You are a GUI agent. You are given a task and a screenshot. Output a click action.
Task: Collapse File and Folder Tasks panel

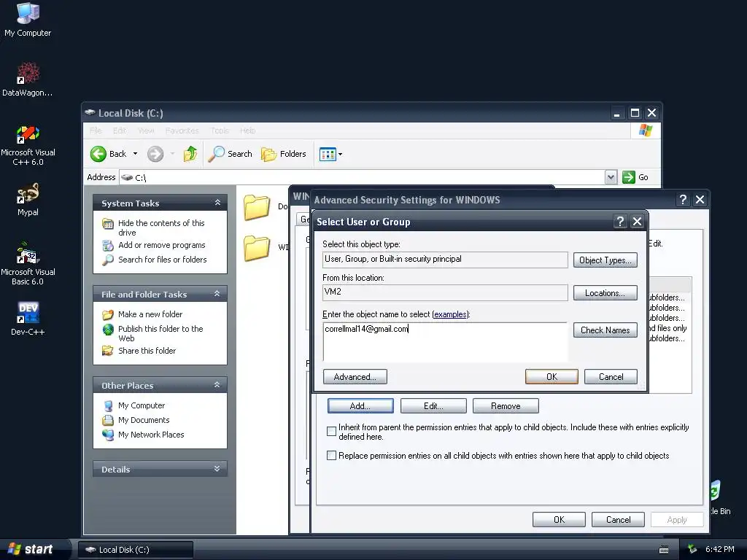[x=217, y=294]
